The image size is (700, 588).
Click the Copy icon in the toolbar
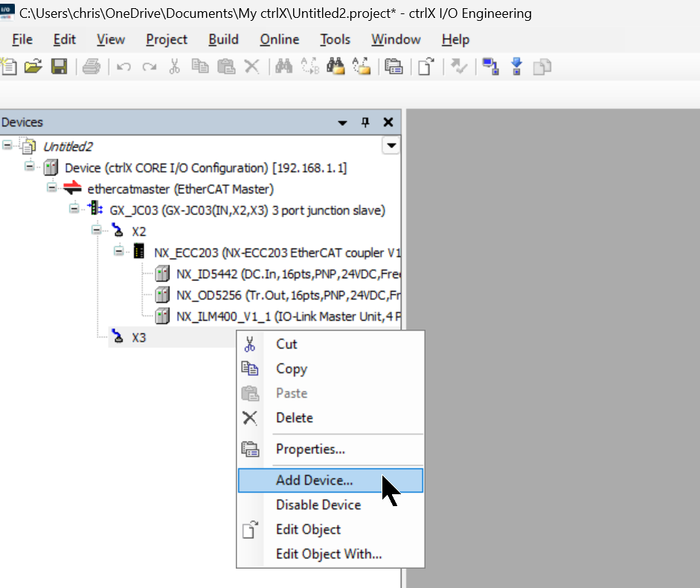(x=200, y=66)
